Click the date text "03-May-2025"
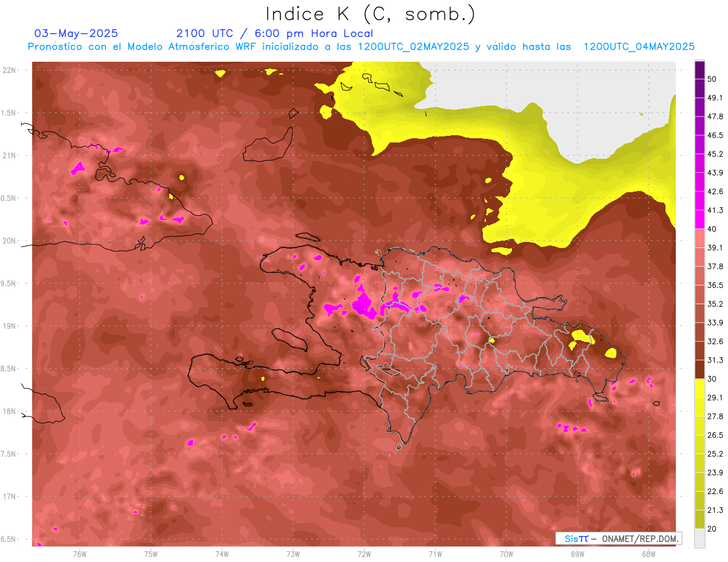 point(76,33)
